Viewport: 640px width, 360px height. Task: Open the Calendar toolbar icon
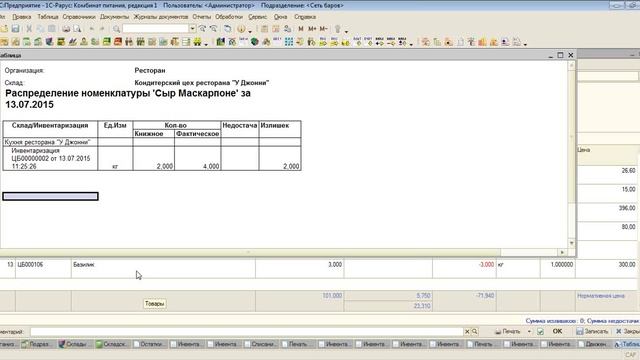tap(276, 29)
